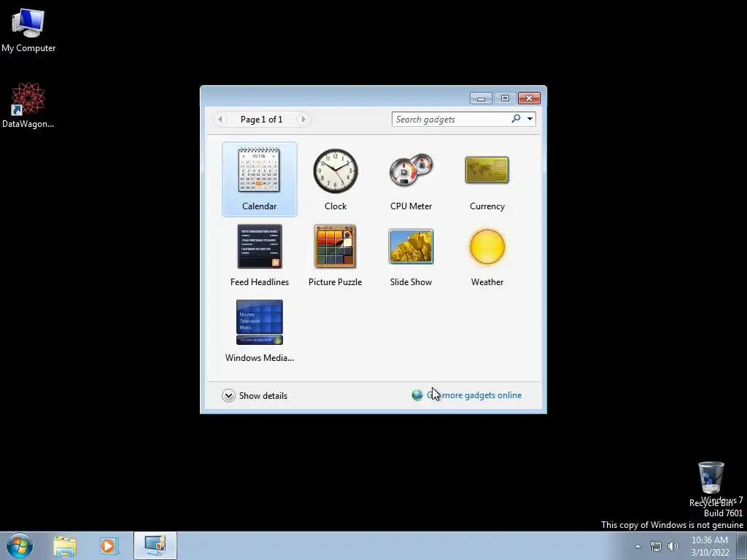Select the DataWagon desktop shortcut

coord(28,105)
